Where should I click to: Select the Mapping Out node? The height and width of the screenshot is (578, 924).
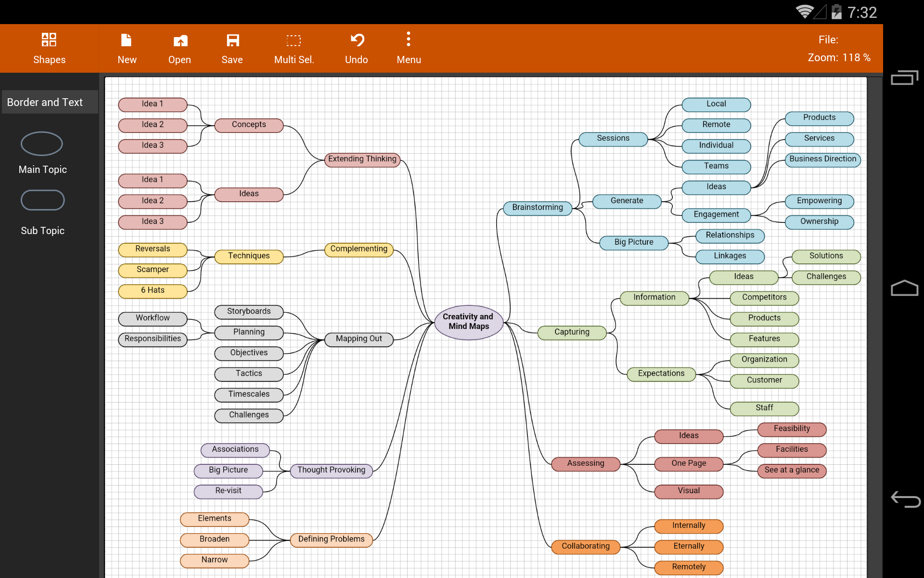pos(359,339)
